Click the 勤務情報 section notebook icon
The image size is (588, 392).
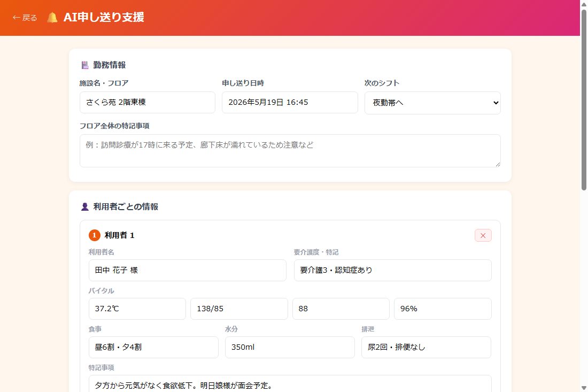click(85, 65)
